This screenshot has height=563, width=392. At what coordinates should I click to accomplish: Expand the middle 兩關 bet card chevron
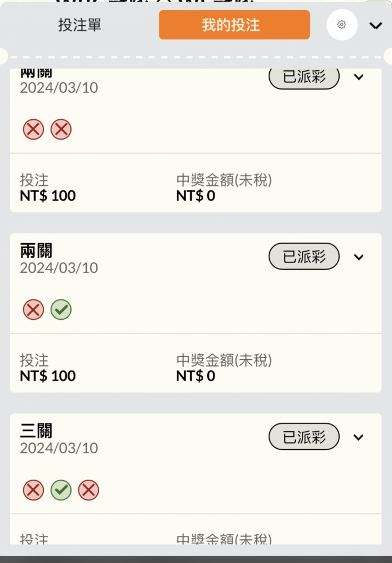[x=359, y=257]
